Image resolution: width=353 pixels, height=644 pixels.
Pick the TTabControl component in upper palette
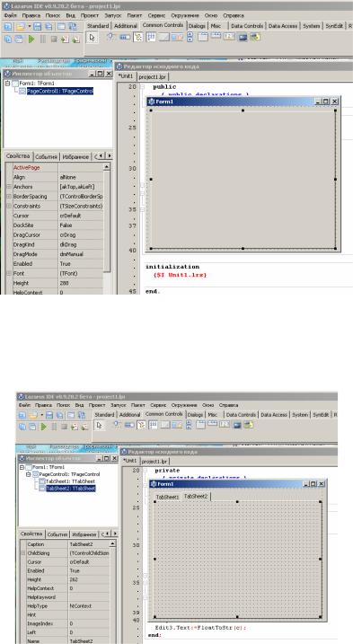[216, 37]
